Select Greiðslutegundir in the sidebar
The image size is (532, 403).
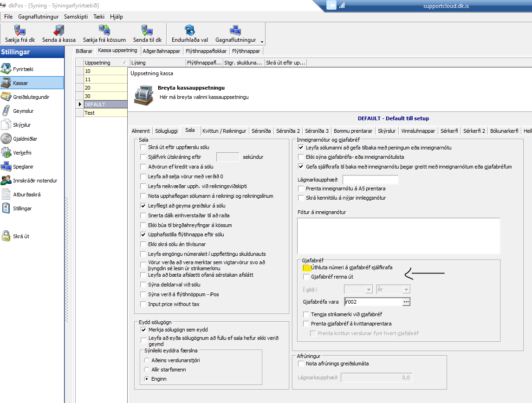(x=31, y=97)
